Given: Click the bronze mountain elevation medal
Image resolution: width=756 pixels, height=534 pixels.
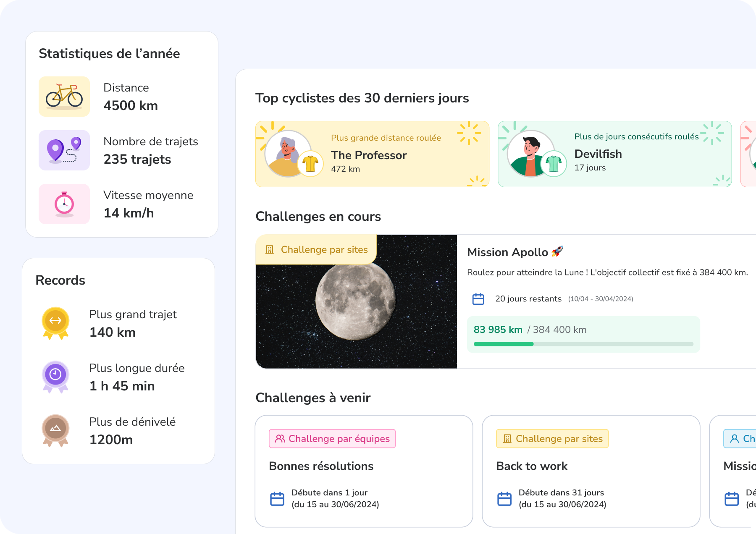Looking at the screenshot, I should tap(55, 431).
